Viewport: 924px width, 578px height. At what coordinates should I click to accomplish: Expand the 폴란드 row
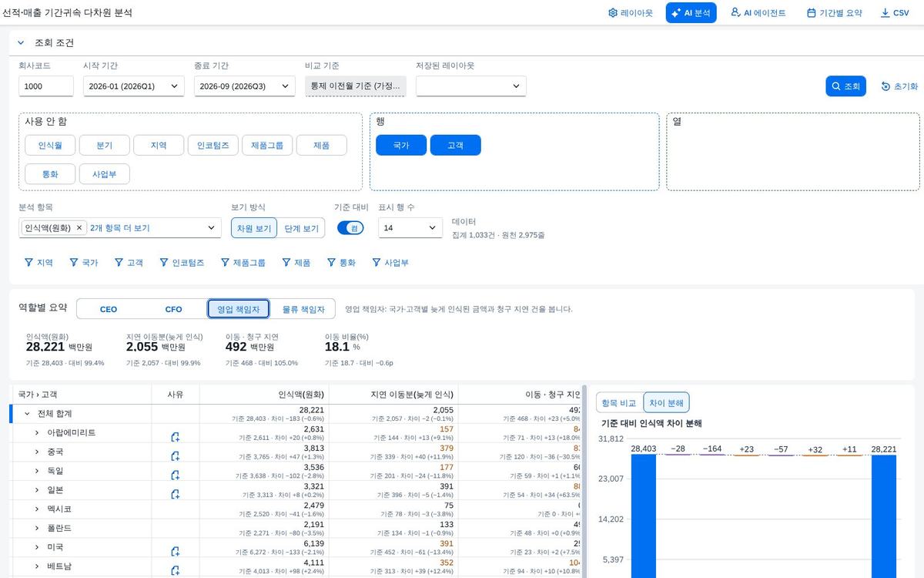coord(36,528)
